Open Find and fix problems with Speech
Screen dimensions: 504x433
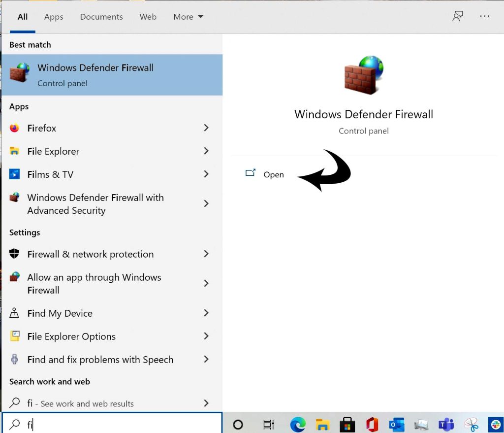click(x=112, y=359)
